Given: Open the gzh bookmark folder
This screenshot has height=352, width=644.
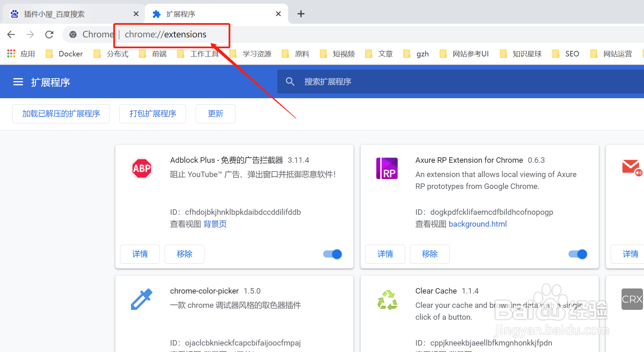Looking at the screenshot, I should click(416, 54).
